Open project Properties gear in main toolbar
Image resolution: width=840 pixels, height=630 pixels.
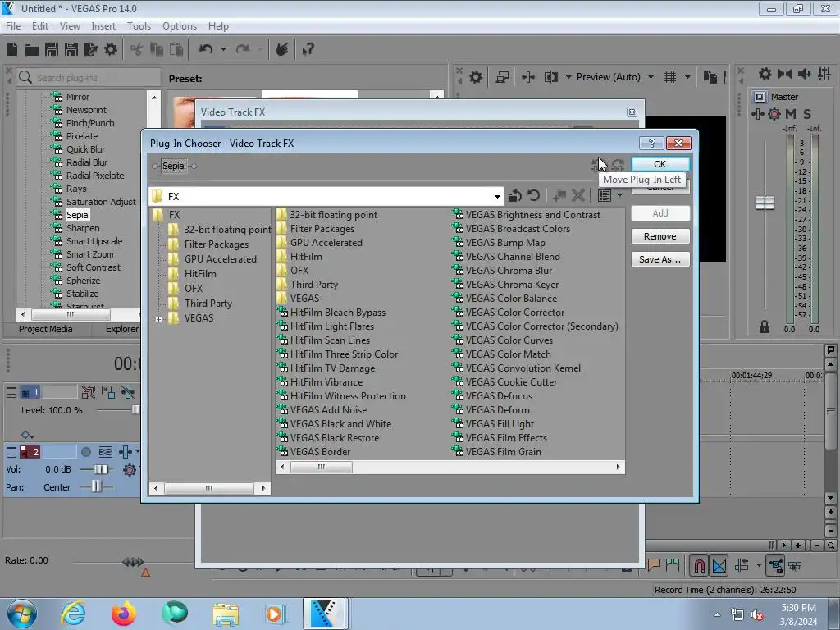tap(111, 49)
